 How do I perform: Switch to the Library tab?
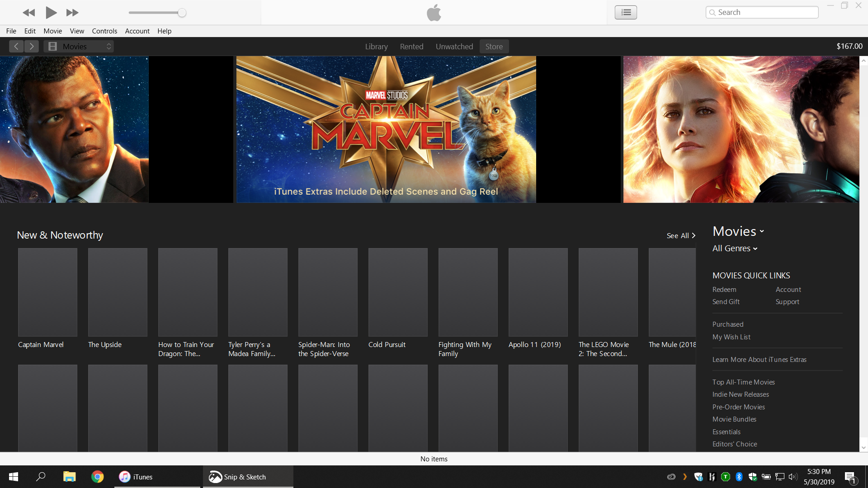pyautogui.click(x=376, y=47)
